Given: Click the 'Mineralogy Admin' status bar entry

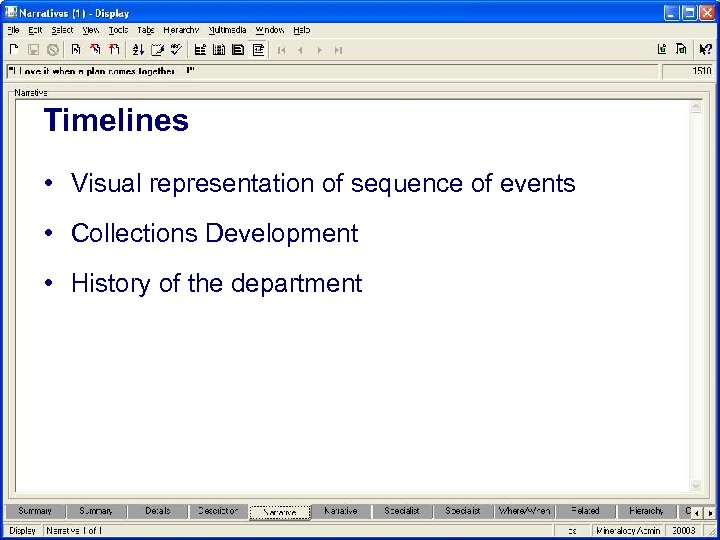Looking at the screenshot, I should [x=628, y=530].
